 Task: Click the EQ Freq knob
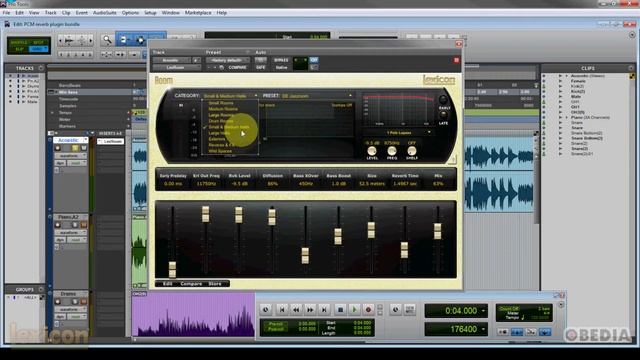pyautogui.click(x=392, y=151)
